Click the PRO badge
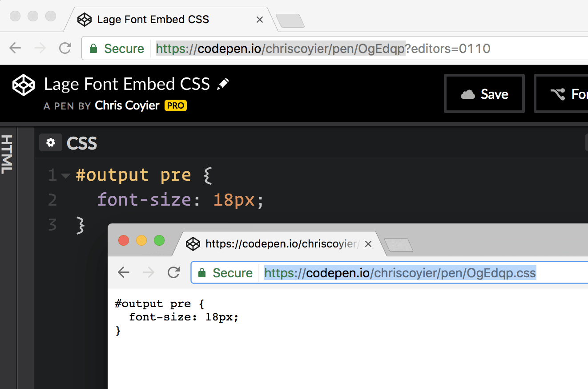The height and width of the screenshot is (389, 588). coord(176,106)
